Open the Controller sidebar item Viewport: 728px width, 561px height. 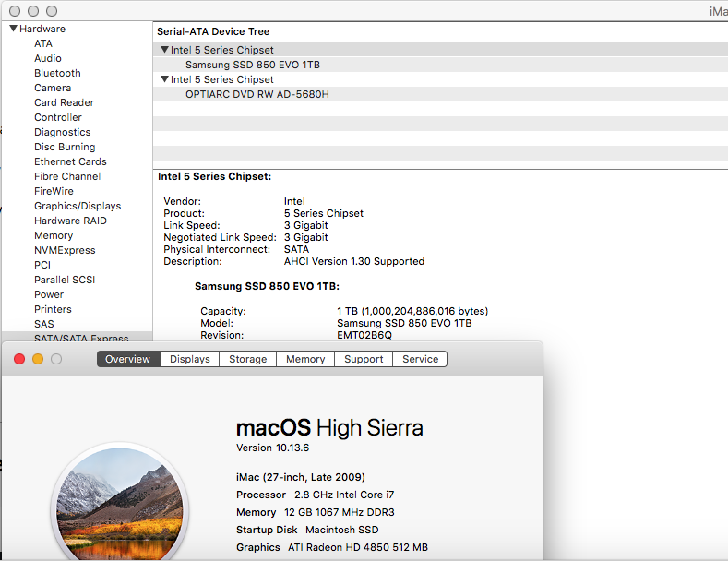[x=58, y=117]
